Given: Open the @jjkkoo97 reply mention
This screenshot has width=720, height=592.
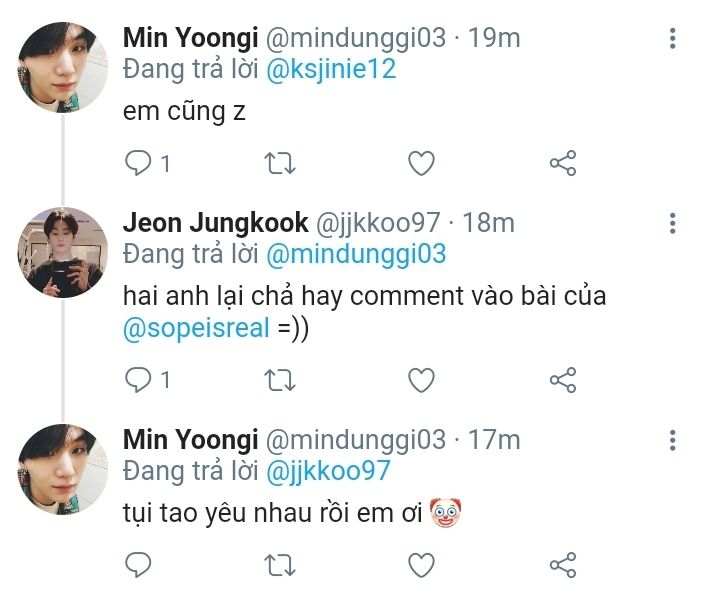Looking at the screenshot, I should pyautogui.click(x=327, y=470).
